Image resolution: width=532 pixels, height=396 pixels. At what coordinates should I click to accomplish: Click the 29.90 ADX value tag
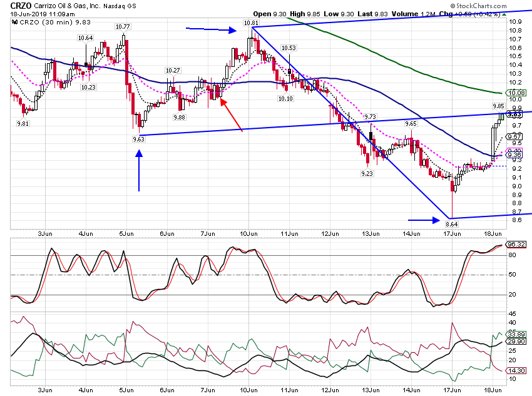516,341
